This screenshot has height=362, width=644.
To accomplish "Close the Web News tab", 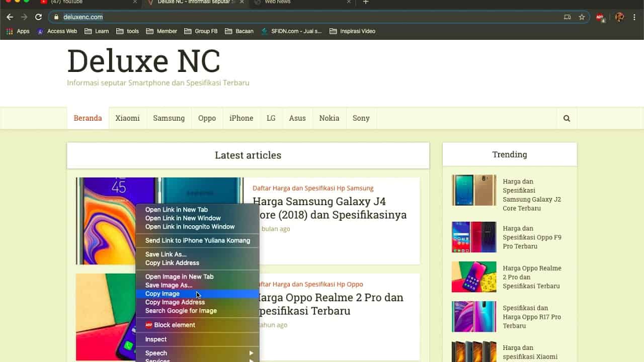I will pos(349,2).
